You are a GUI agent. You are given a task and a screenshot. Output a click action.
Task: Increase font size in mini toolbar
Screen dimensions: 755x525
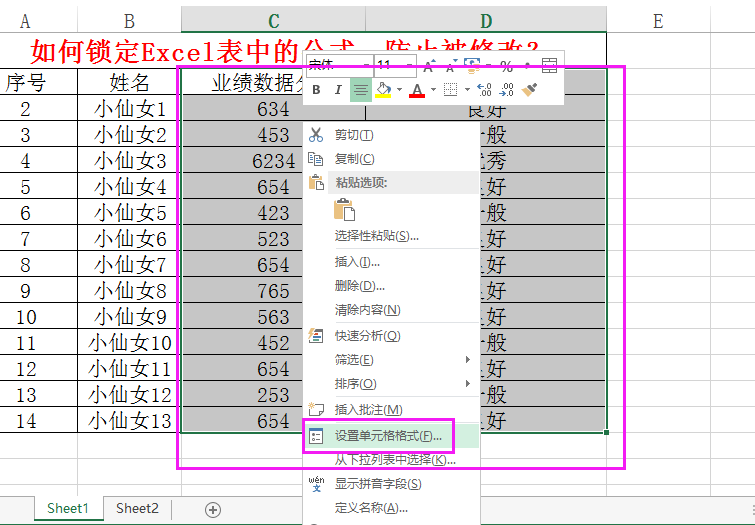click(x=429, y=66)
